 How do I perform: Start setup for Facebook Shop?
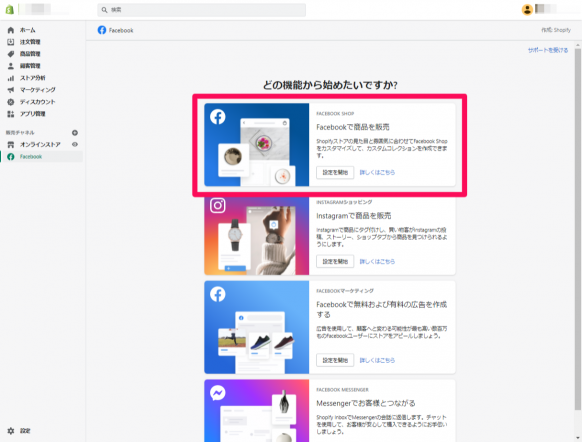(x=335, y=172)
